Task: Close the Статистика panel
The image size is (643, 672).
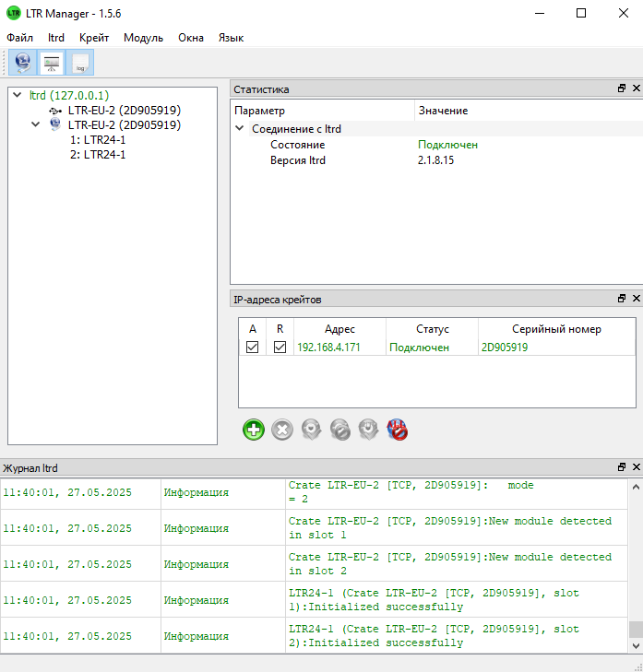Action: pos(637,88)
